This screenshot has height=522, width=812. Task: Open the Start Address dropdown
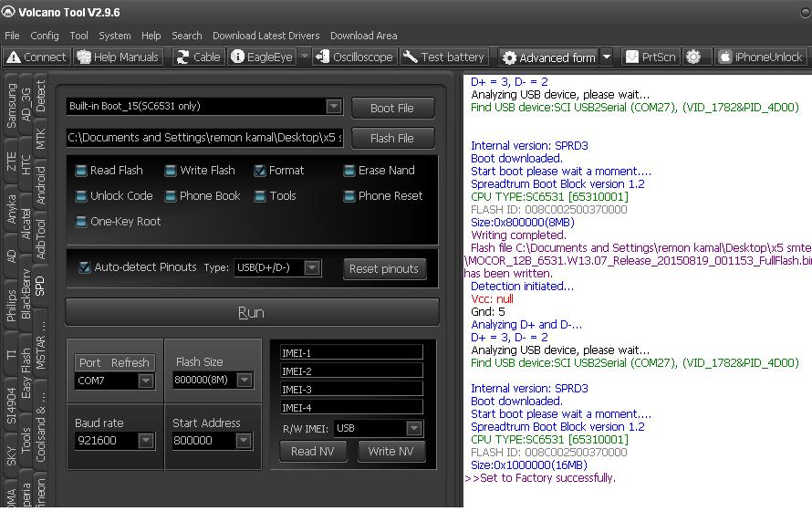(244, 441)
